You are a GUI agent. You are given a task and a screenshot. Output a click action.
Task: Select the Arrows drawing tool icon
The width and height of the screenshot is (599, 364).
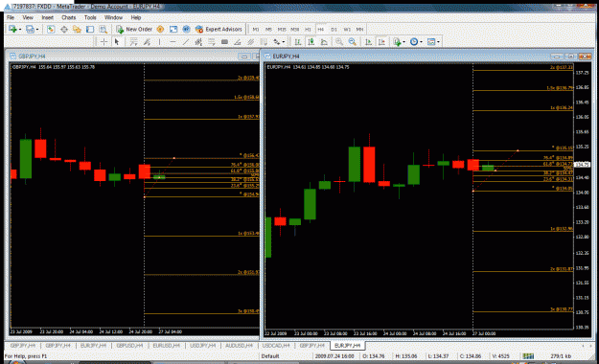(277, 41)
